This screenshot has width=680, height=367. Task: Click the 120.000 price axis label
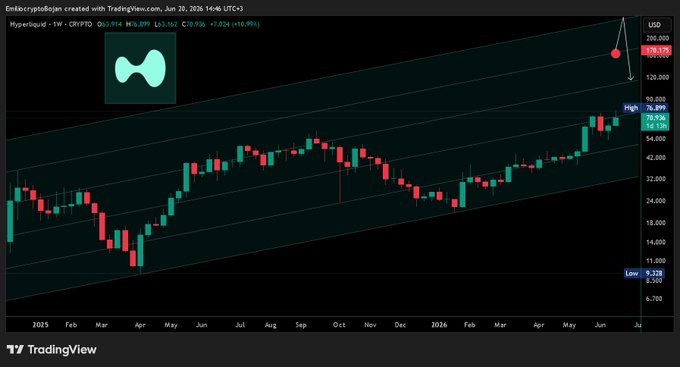point(657,77)
